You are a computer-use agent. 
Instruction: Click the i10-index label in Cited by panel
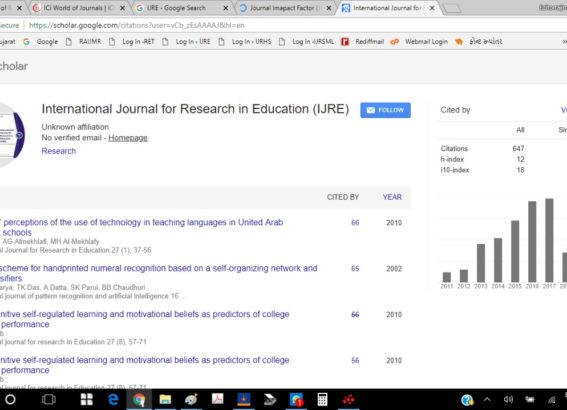point(455,170)
